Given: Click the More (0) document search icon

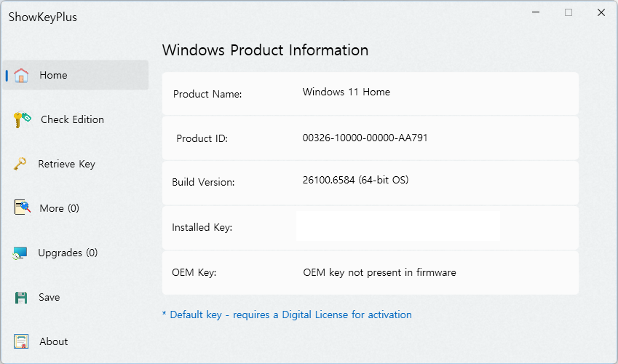Looking at the screenshot, I should point(22,207).
